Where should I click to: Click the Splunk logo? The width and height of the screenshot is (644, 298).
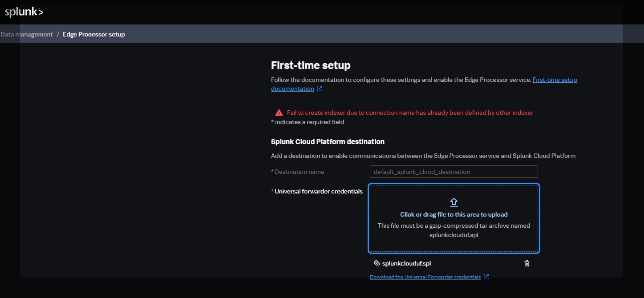(24, 12)
